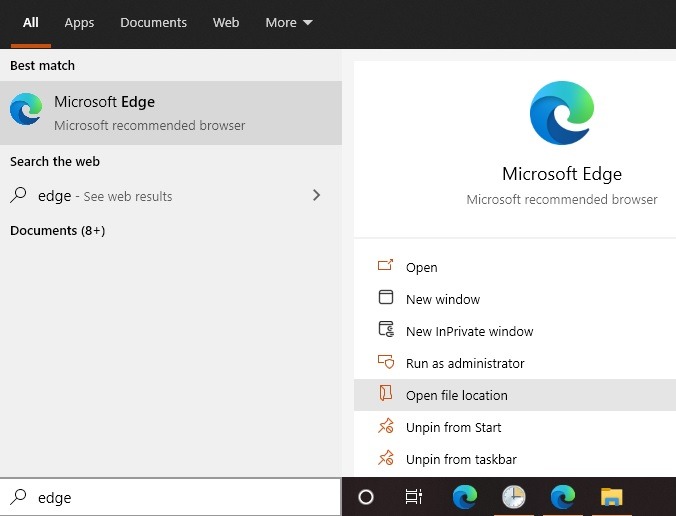Click the Microsoft Edge title in preview pane
This screenshot has width=676, height=516.
click(x=562, y=174)
